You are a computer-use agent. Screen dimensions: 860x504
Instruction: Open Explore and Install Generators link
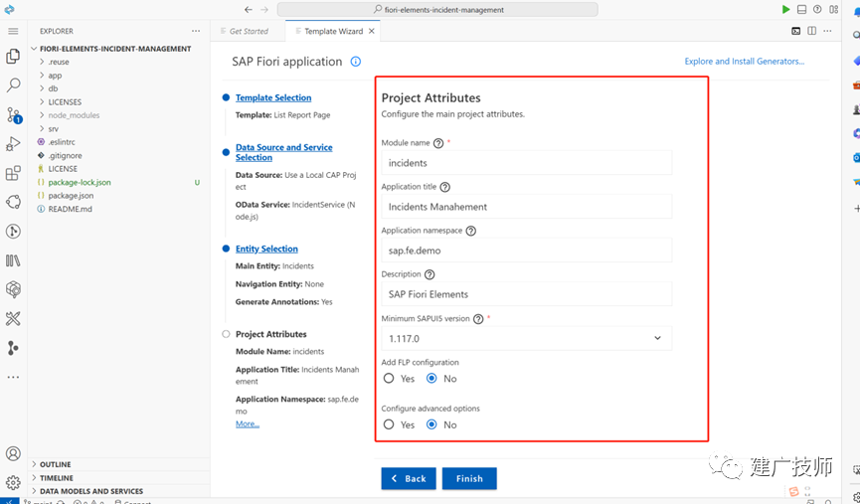(x=745, y=62)
